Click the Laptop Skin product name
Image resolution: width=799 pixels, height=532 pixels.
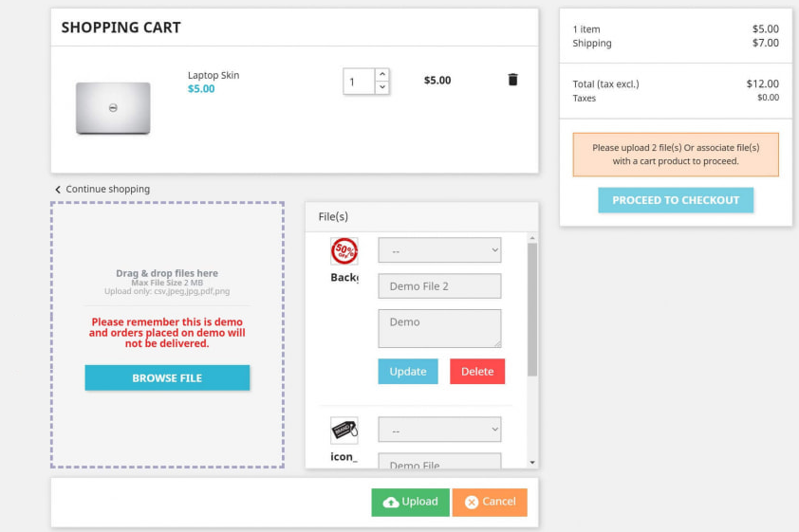click(x=214, y=75)
